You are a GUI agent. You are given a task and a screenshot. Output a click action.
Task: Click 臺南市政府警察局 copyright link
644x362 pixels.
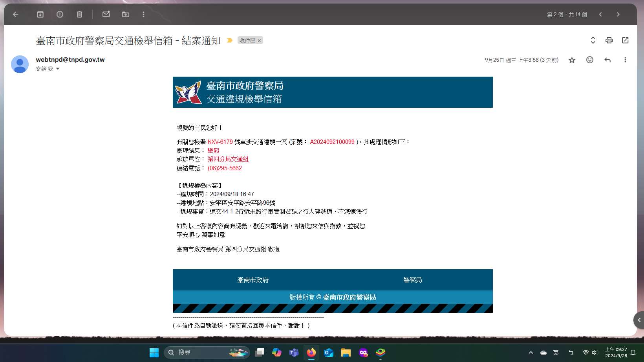click(x=349, y=298)
